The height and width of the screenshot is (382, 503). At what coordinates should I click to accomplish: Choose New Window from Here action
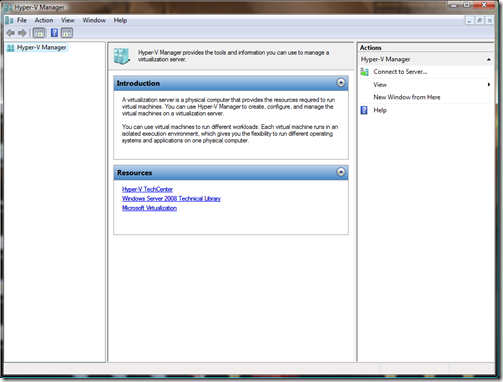pyautogui.click(x=407, y=97)
